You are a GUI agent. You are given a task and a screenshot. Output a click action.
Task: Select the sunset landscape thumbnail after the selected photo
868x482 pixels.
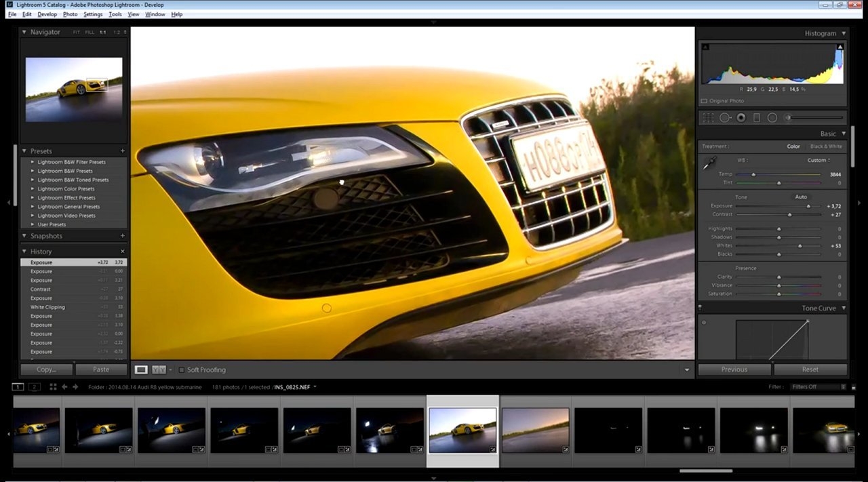pyautogui.click(x=536, y=430)
